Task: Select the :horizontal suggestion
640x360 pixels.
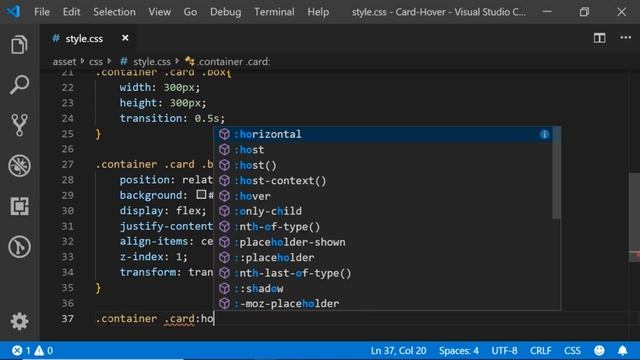Action: pos(384,134)
